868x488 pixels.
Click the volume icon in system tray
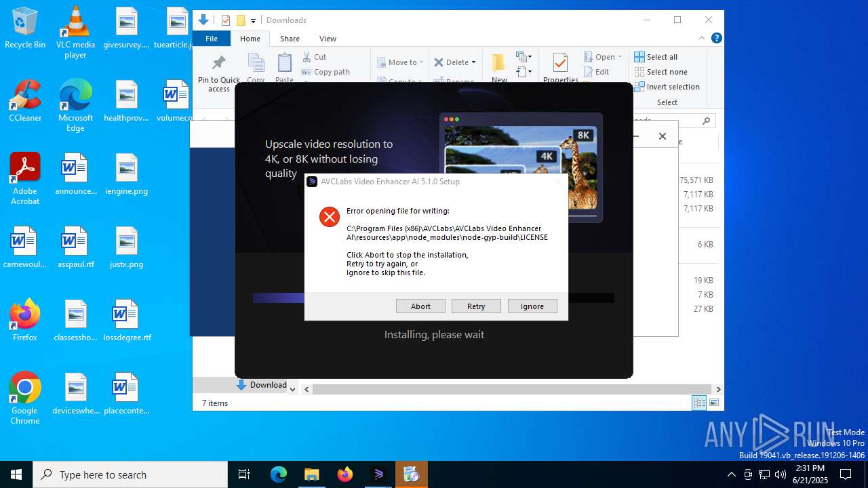[781, 474]
